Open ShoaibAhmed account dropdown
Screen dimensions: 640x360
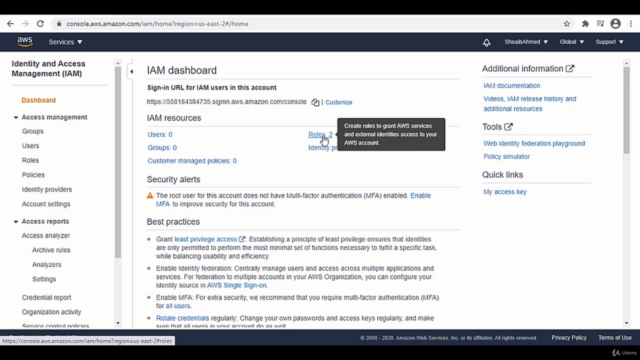(x=526, y=42)
